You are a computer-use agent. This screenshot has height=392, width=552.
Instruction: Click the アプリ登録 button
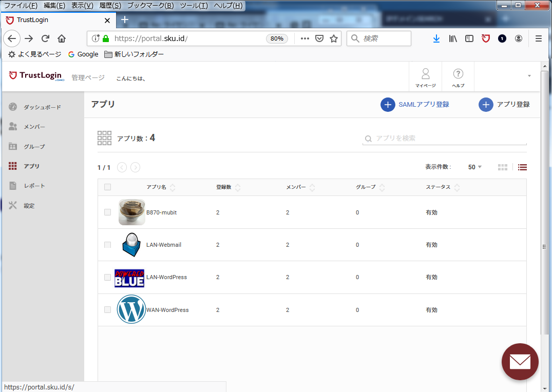click(x=504, y=105)
